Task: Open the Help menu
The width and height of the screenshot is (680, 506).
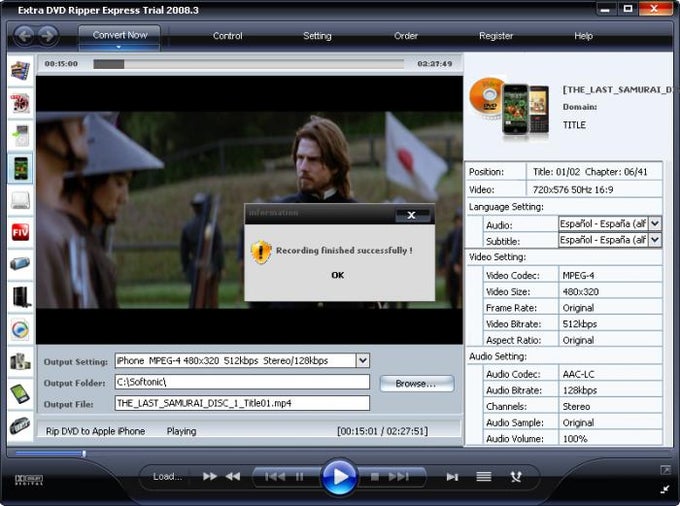Action: point(583,36)
